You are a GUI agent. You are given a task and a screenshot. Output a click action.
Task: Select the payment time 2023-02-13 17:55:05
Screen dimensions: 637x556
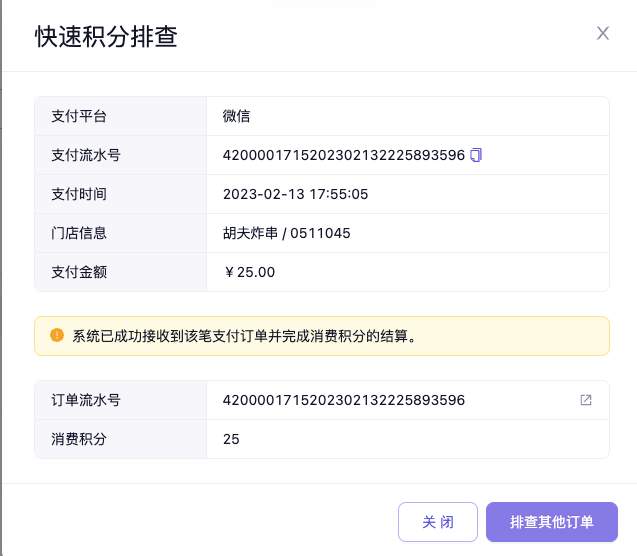point(295,194)
